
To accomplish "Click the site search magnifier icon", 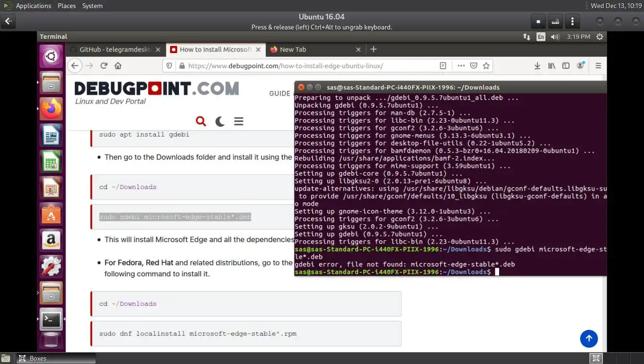I will 201,121.
